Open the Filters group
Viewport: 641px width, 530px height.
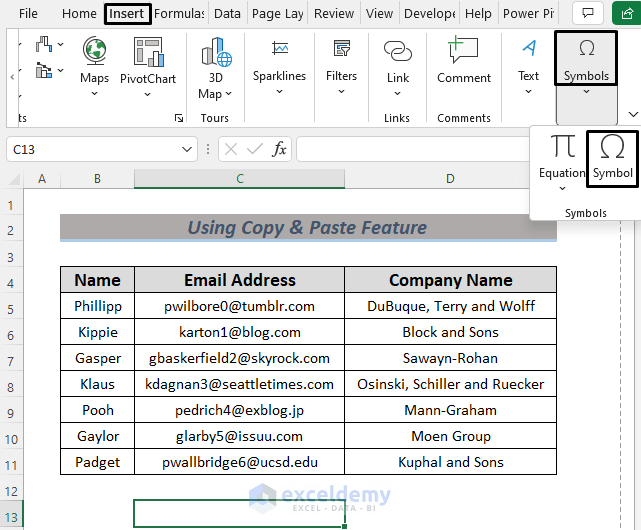pos(341,67)
